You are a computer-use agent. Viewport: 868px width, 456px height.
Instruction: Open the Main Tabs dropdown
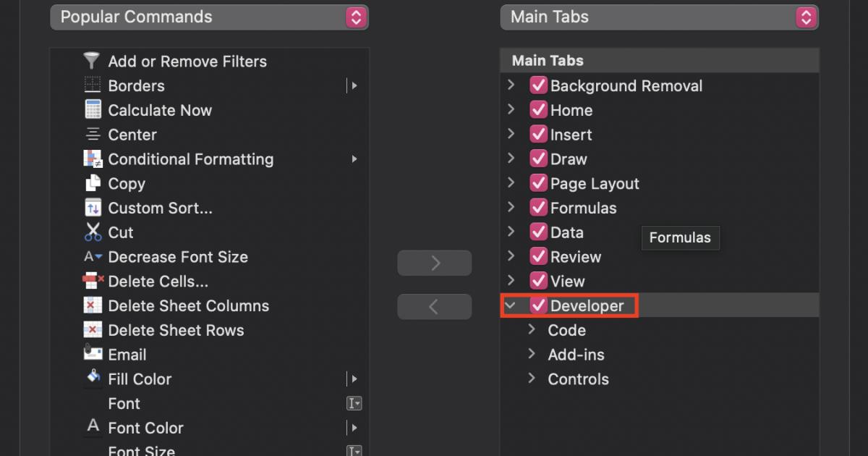click(x=659, y=16)
